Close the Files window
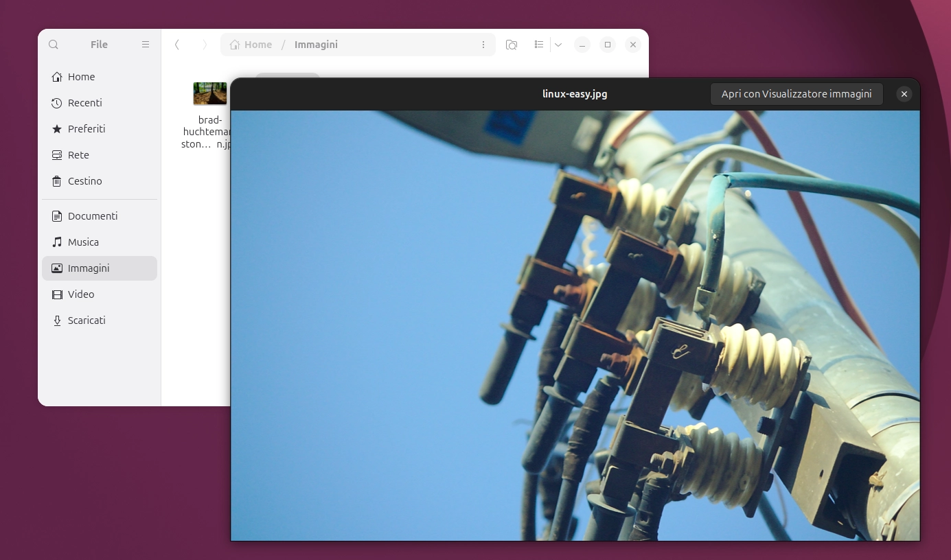The image size is (951, 560). pyautogui.click(x=633, y=45)
